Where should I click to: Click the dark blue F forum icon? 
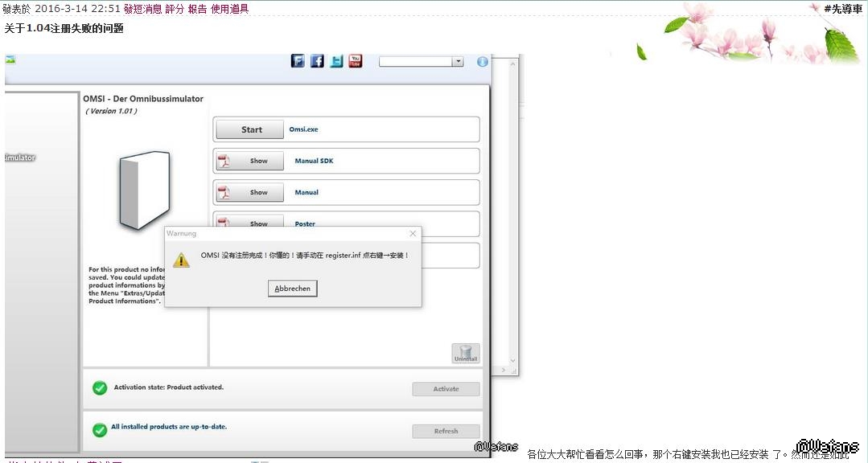pos(298,61)
